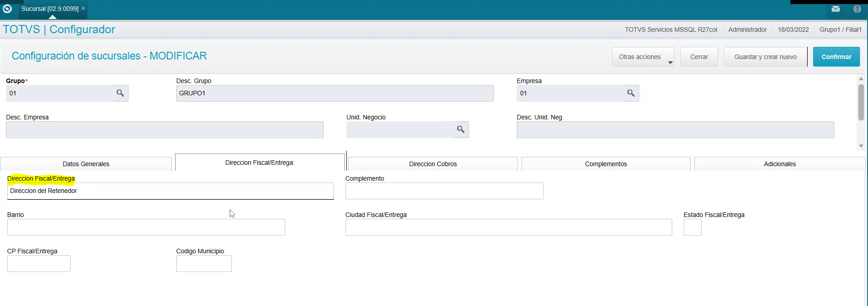Image resolution: width=868 pixels, height=306 pixels.
Task: Close the Sucursal [02.9.0099] tab
Action: click(83, 8)
